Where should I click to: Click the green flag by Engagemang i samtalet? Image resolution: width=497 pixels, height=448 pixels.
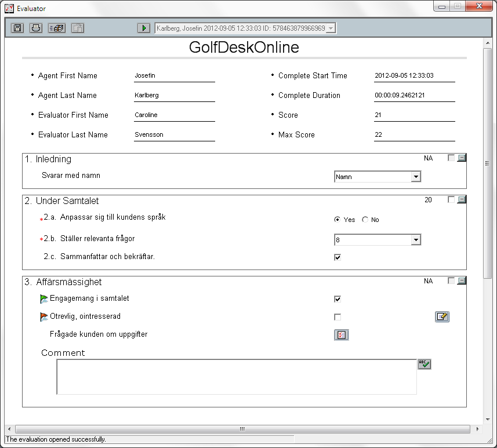[43, 298]
